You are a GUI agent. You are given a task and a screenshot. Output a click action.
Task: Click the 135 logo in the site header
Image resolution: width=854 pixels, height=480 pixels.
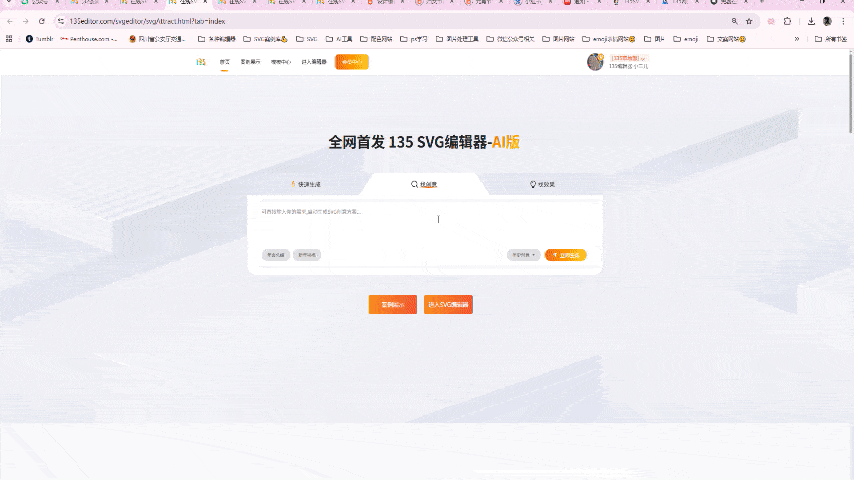tap(201, 62)
